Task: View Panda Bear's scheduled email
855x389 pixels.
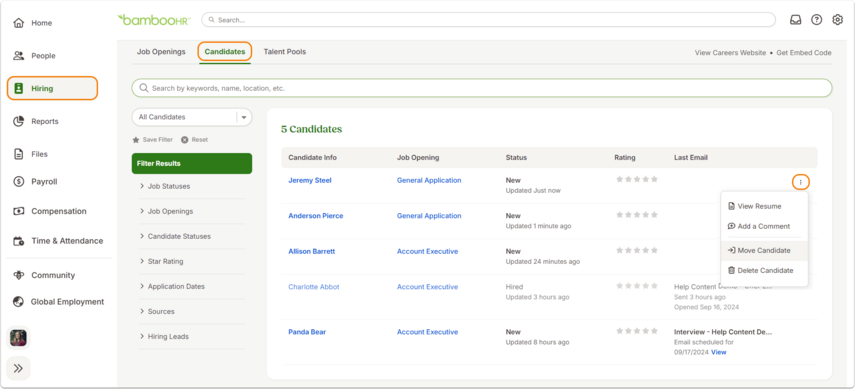Action: pos(719,352)
